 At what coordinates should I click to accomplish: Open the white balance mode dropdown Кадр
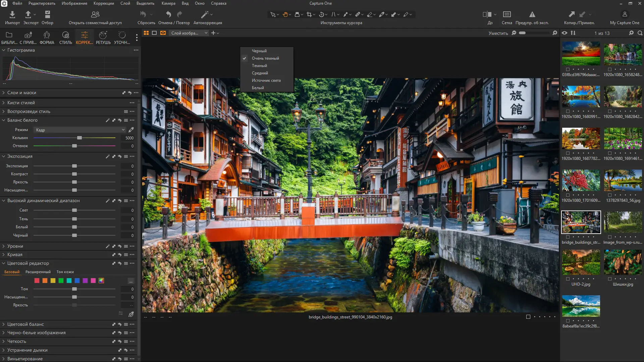tap(80, 130)
